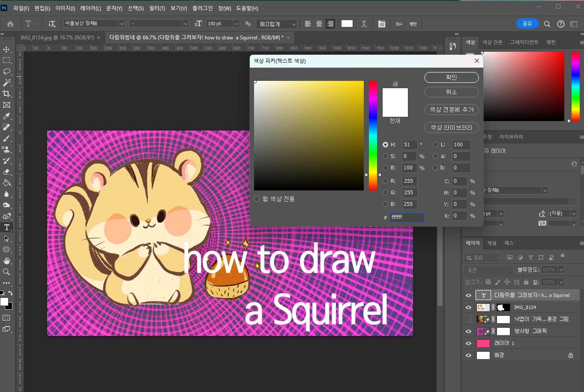Select the Zoom tool
Viewport: 584px width, 392px height.
pos(6,272)
